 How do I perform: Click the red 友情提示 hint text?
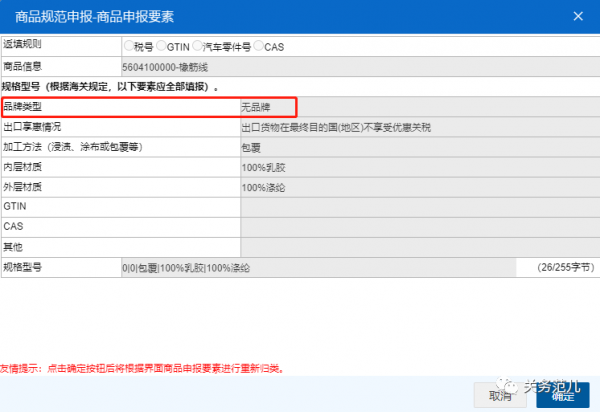click(142, 368)
